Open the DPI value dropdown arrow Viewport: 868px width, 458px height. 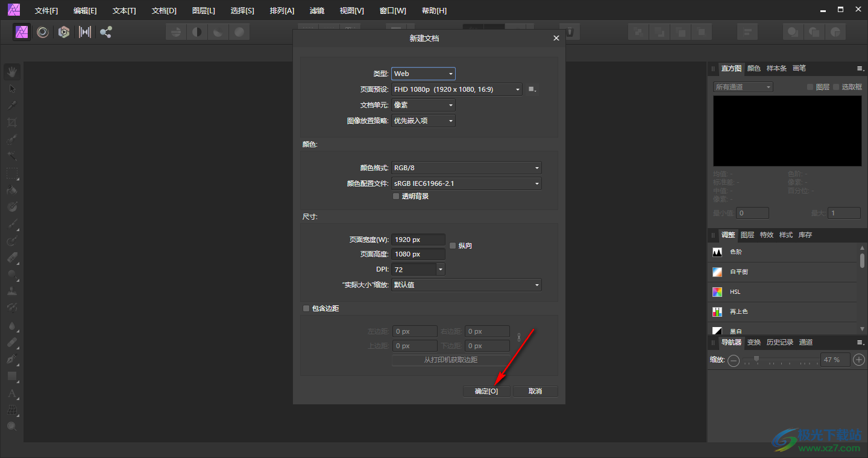(441, 269)
